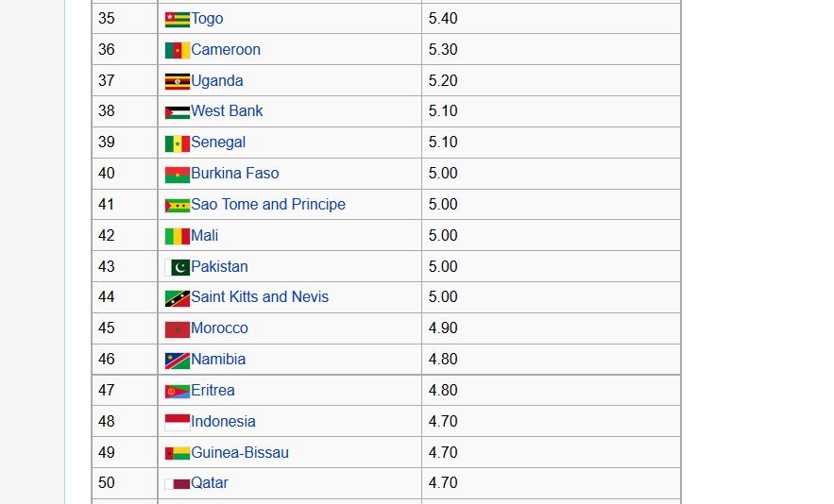Click the Uganda flag icon
Screen dimensions: 834x504
click(177, 81)
